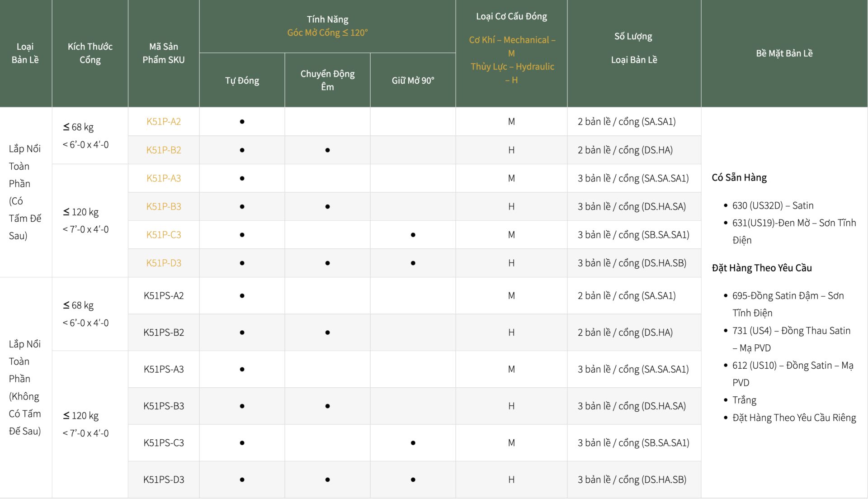Click the Trắng finish list item
This screenshot has width=868, height=499.
tap(744, 400)
